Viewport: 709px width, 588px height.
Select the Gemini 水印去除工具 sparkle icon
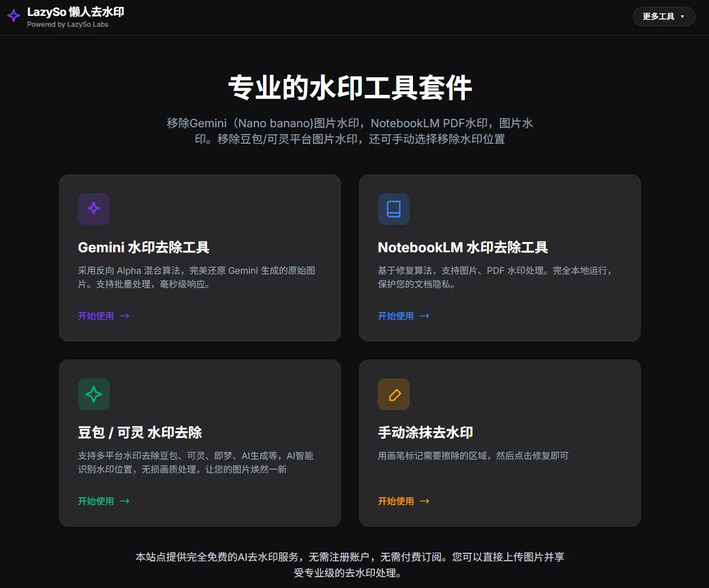[94, 209]
